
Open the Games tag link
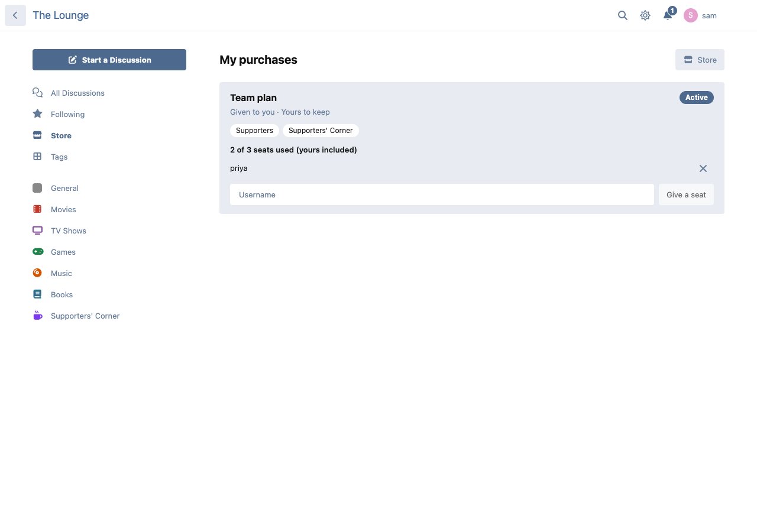click(63, 252)
